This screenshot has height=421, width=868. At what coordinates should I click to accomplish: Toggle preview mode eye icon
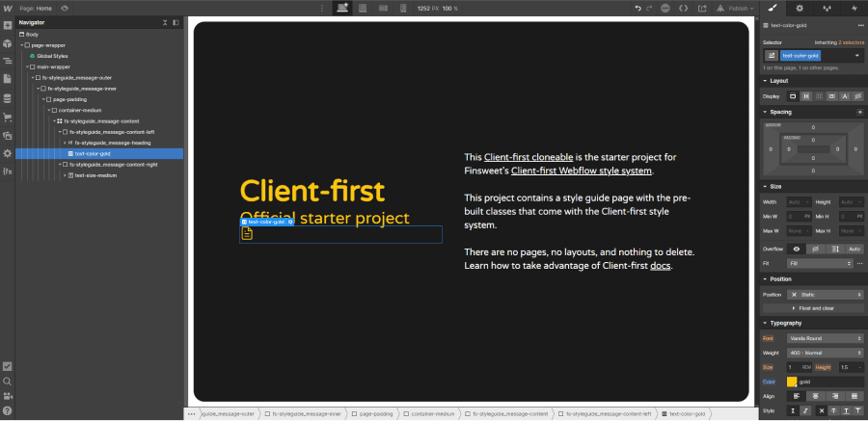click(x=65, y=9)
